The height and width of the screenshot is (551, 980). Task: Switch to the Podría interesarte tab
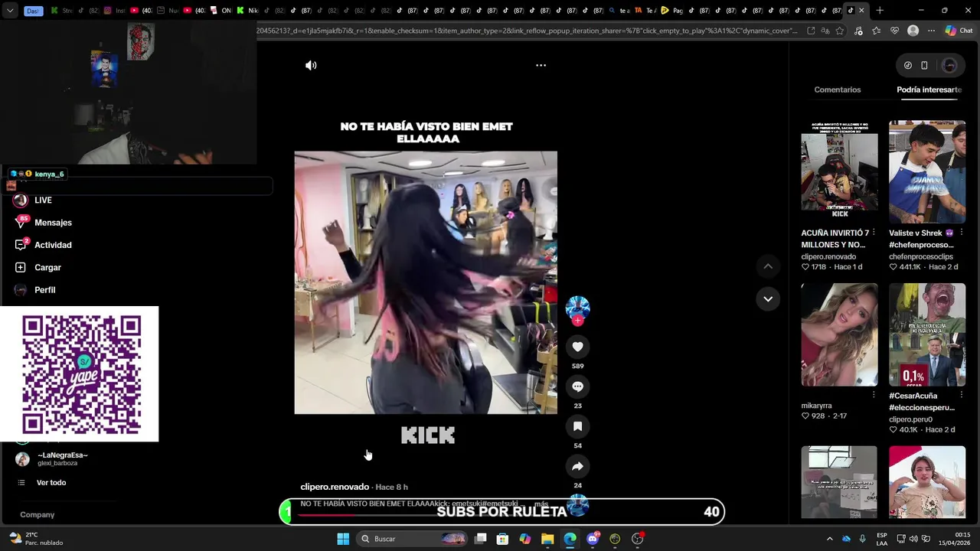(x=929, y=90)
